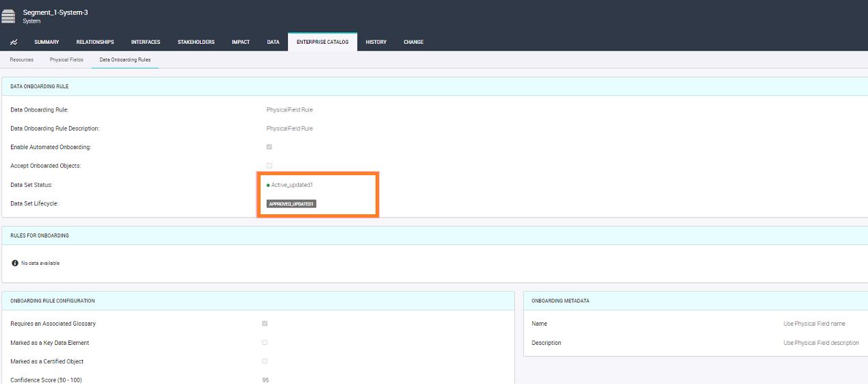The height and width of the screenshot is (386, 868).
Task: Click the APPROVED_UPDATED1 lifecycle badge
Action: click(x=291, y=204)
